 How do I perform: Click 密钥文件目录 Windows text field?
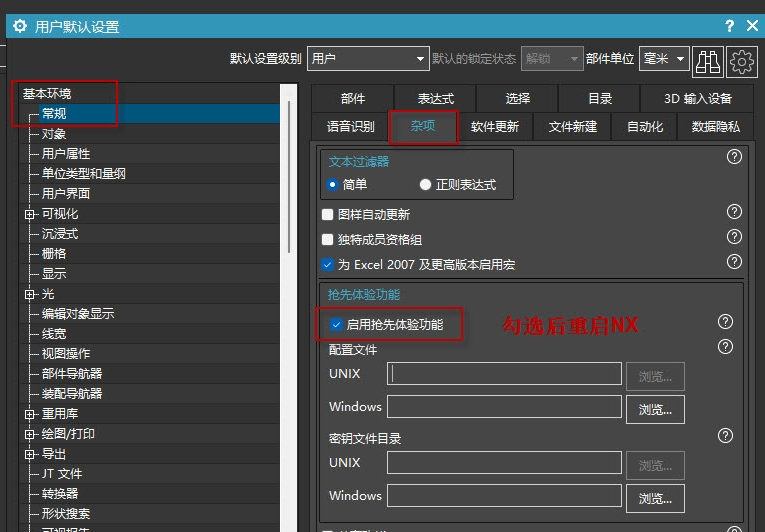[x=504, y=496]
